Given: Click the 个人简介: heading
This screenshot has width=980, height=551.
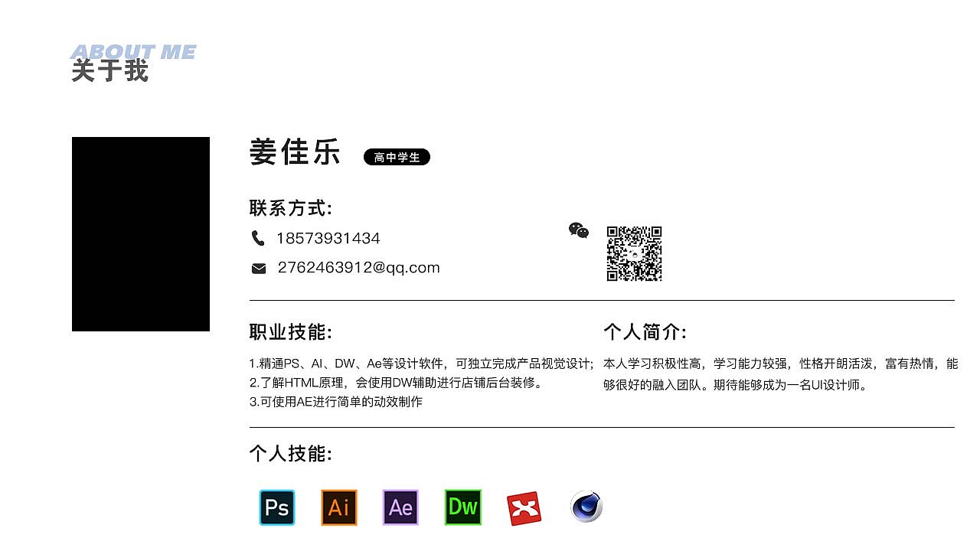Looking at the screenshot, I should [x=645, y=332].
